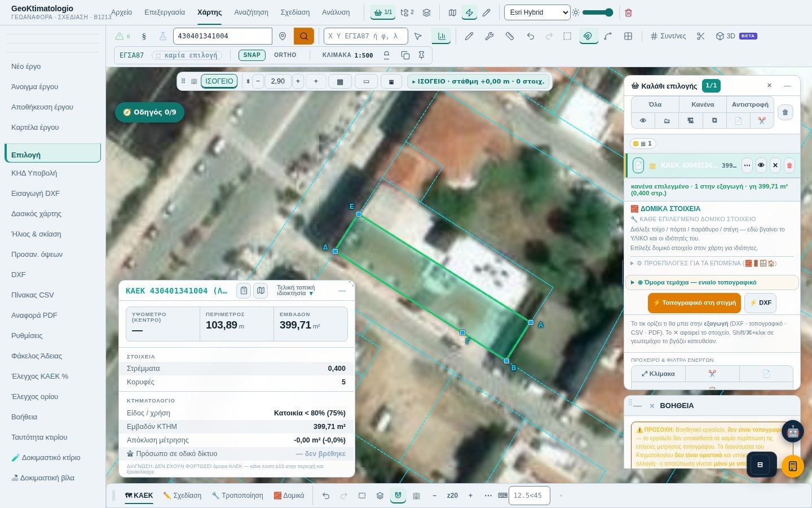Click the clipboard icon in KAEK info panel
This screenshot has height=508, width=812.
(244, 291)
